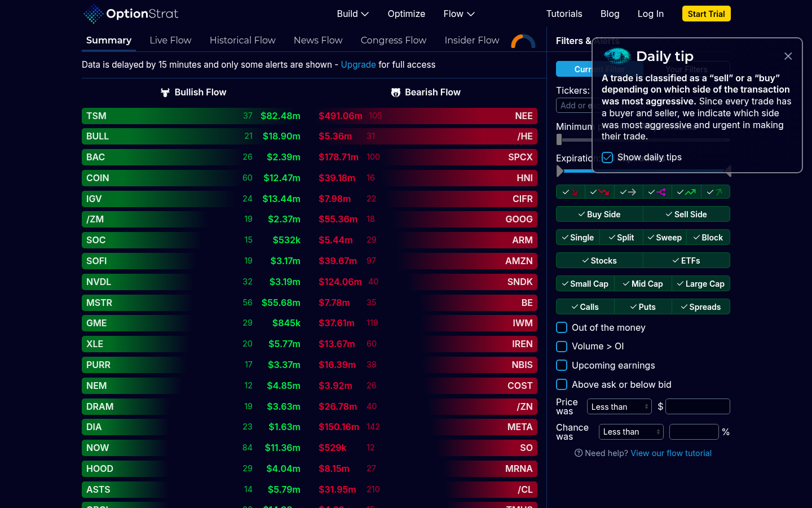Toggle the Mid Cap filter
This screenshot has width=812, height=508.
coord(643,284)
